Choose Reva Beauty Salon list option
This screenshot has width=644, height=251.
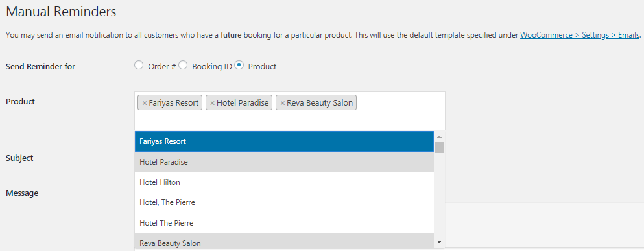(284, 241)
